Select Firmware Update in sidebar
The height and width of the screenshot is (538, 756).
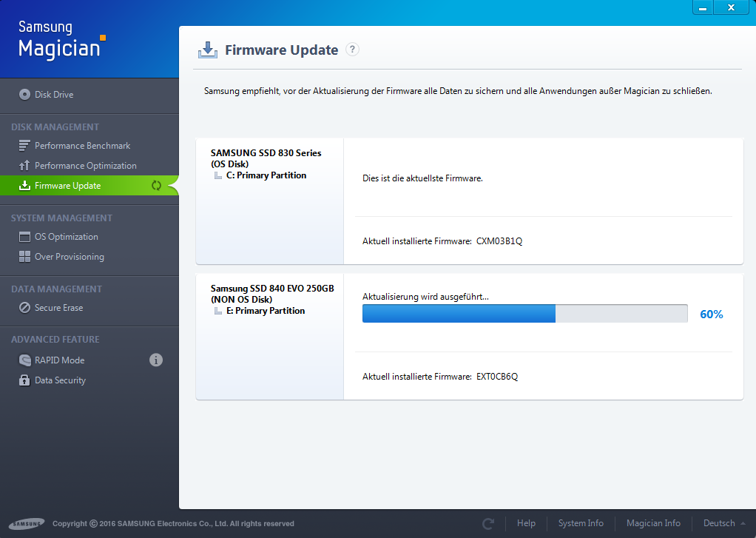point(90,185)
